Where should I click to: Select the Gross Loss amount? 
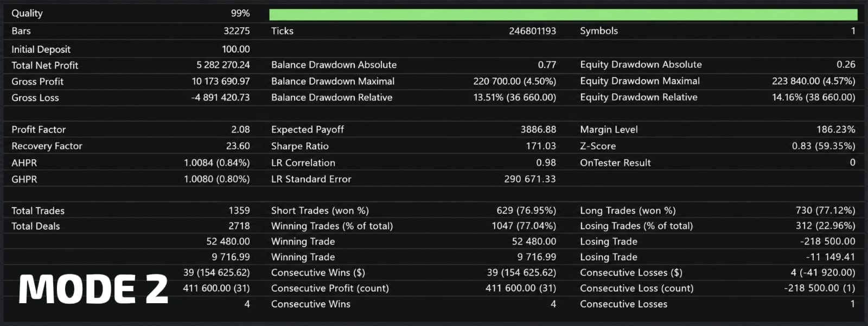(x=220, y=97)
